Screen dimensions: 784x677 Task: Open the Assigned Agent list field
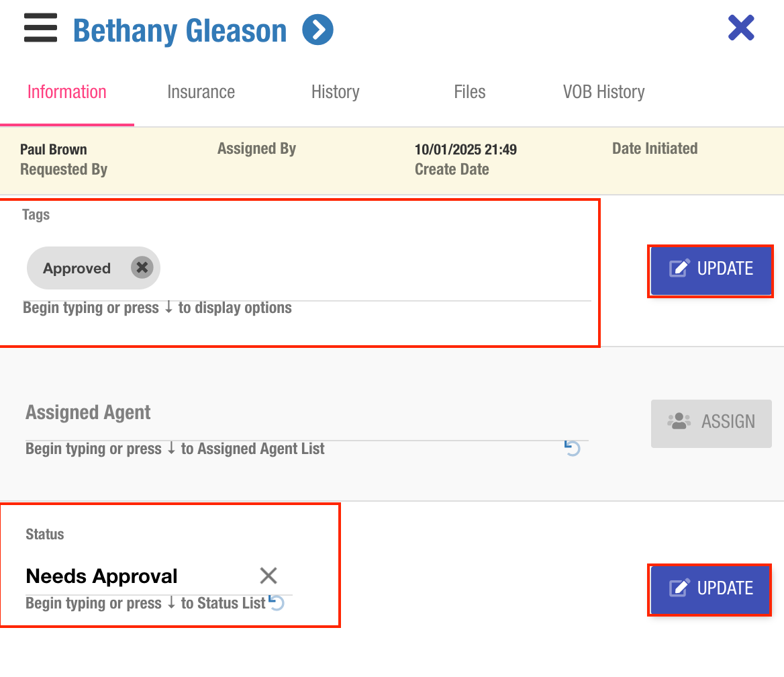(x=289, y=431)
